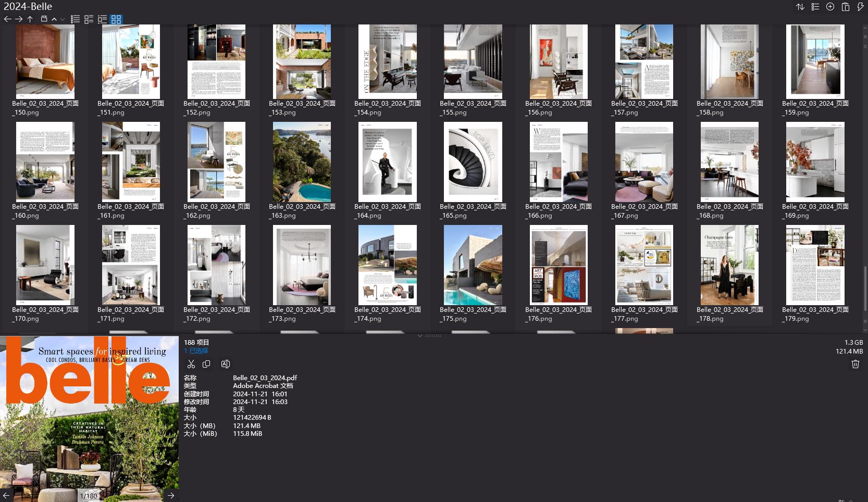Select thumbnail Belle_02_03_2024_页面_157.png
This screenshot has height=502, width=868.
644,61
